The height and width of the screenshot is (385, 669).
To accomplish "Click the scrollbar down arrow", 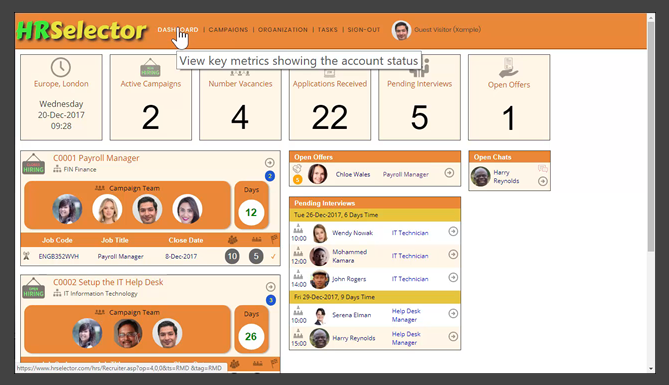I will (651, 369).
